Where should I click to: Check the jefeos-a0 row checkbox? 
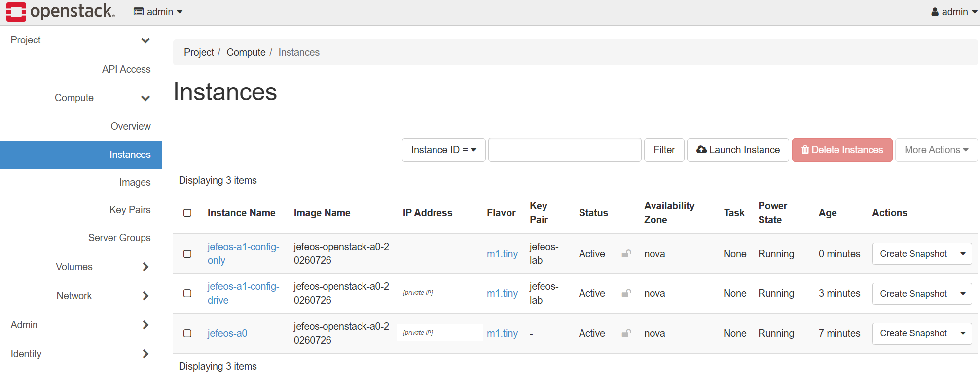click(x=187, y=333)
